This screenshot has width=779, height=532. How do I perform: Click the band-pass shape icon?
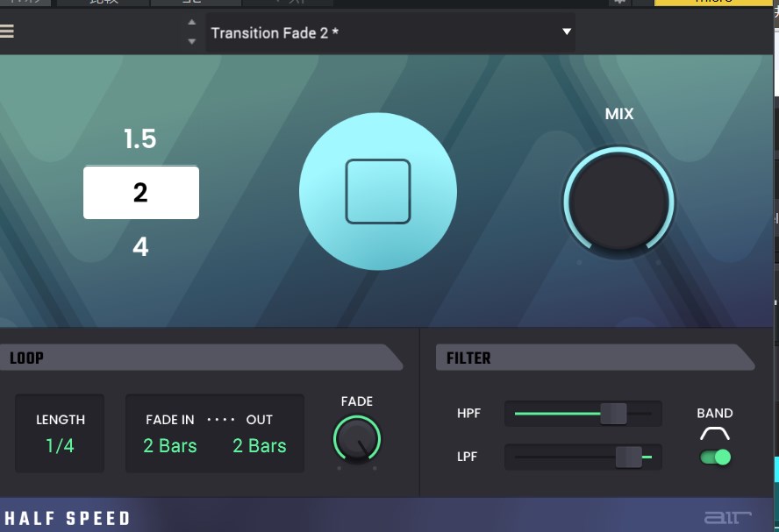715,434
